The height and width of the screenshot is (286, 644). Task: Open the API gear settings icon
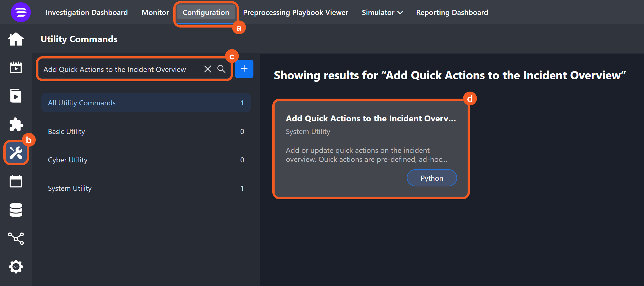[16, 267]
